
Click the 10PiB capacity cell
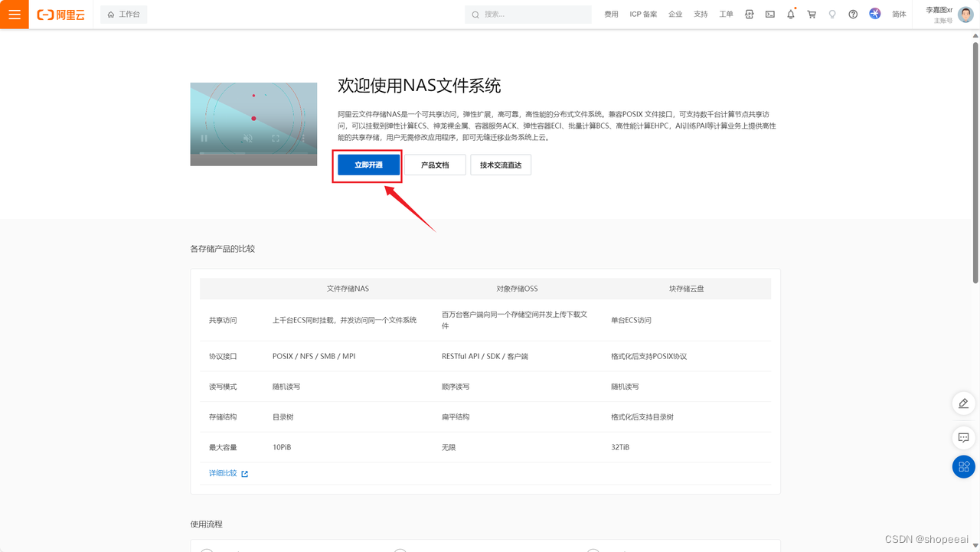[x=282, y=447]
